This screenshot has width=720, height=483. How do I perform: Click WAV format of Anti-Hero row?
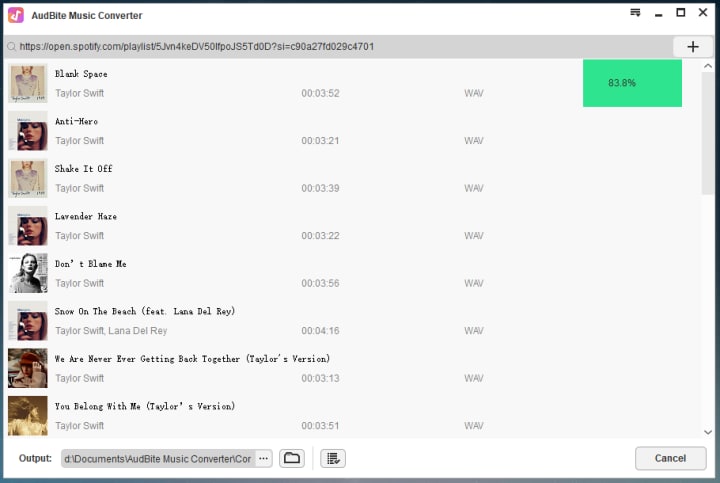473,140
